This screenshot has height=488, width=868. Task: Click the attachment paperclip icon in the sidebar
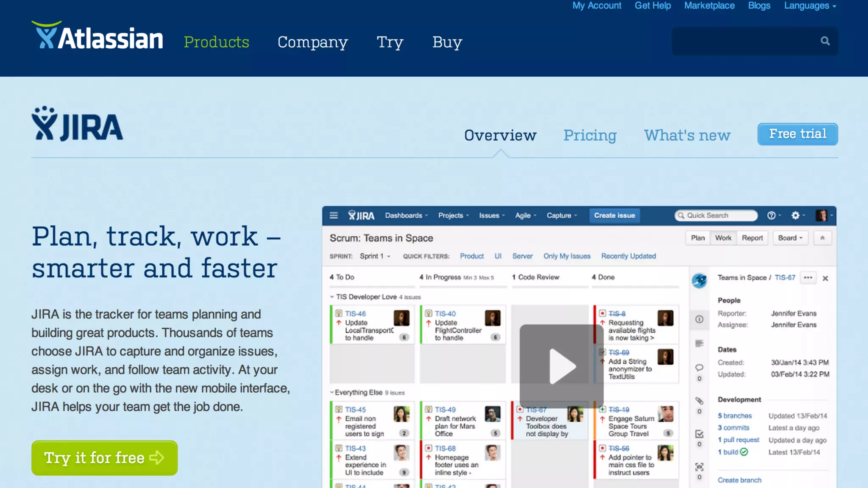coord(699,401)
